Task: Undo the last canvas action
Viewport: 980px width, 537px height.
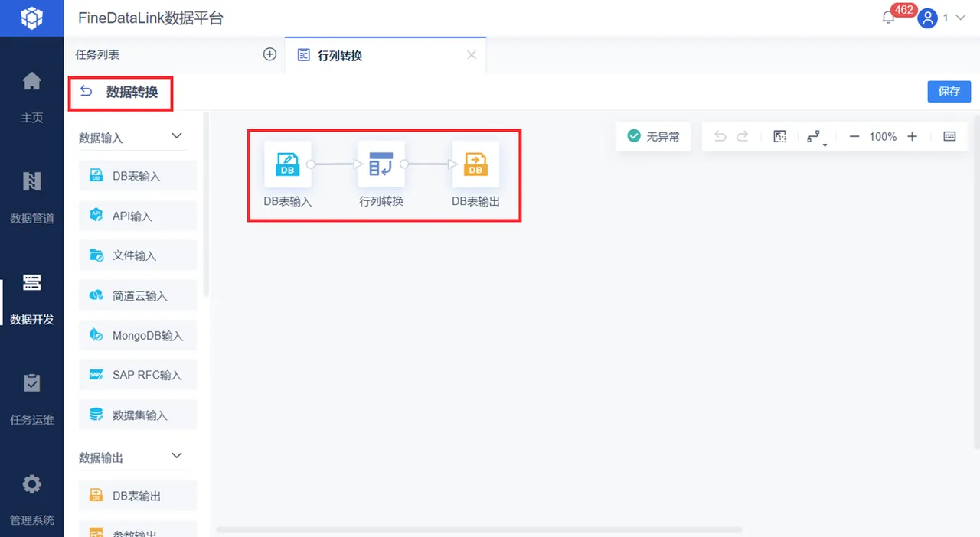Action: [x=720, y=136]
